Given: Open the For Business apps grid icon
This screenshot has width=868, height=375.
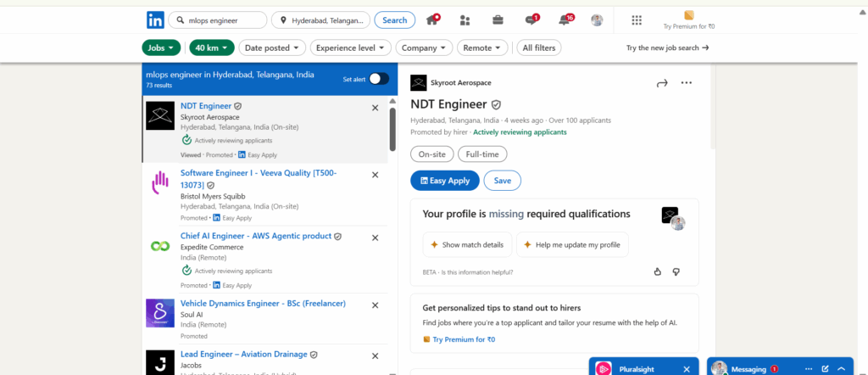Looking at the screenshot, I should [x=637, y=20].
